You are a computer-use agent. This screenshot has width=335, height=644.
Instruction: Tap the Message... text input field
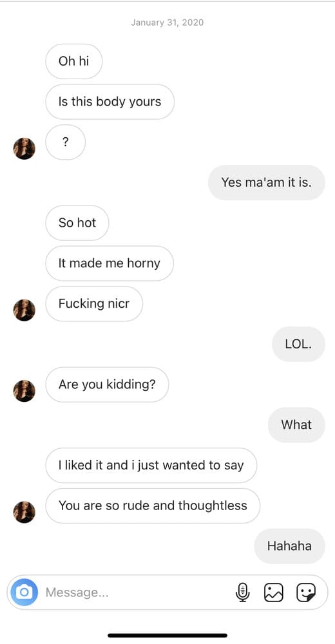(136, 592)
